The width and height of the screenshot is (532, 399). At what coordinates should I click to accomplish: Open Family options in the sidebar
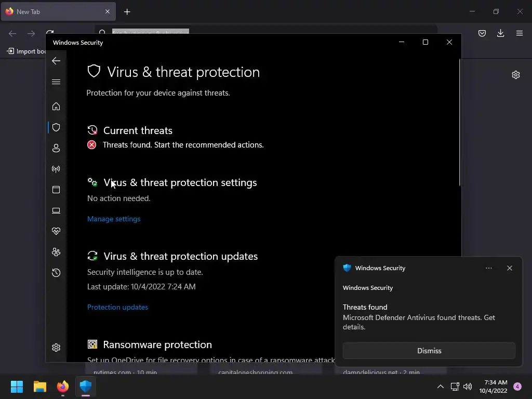56,252
